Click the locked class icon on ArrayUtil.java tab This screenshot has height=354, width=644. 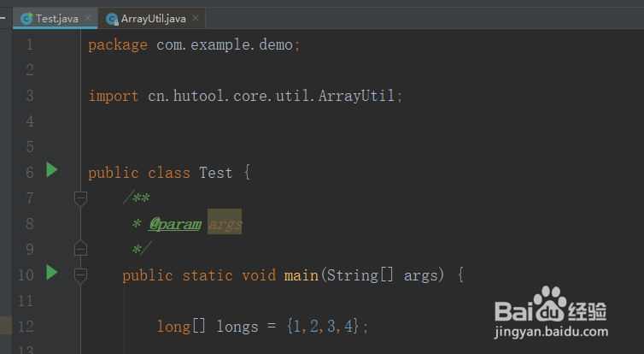(x=111, y=18)
